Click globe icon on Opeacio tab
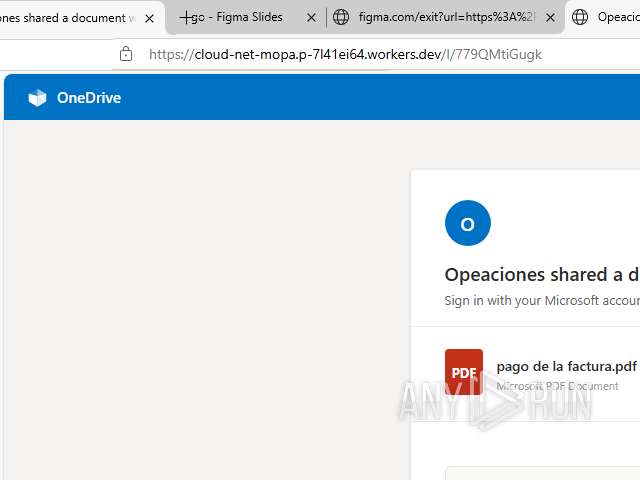This screenshot has height=480, width=640. click(x=580, y=17)
